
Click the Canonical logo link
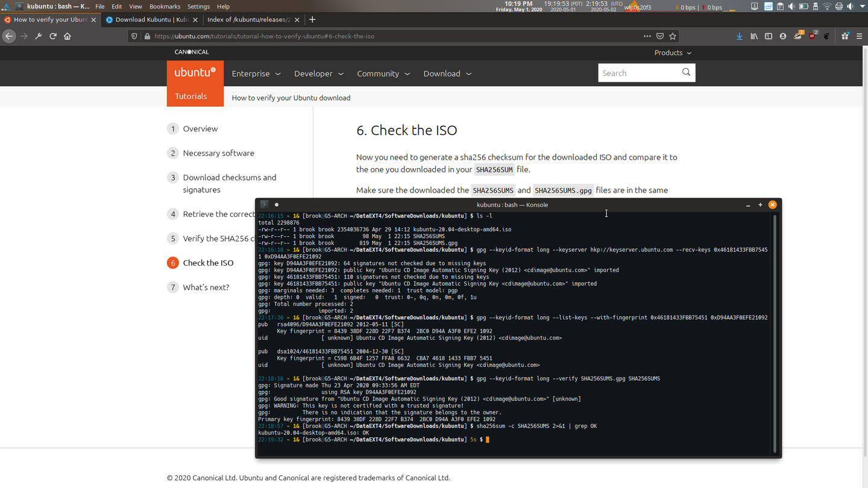coord(192,52)
